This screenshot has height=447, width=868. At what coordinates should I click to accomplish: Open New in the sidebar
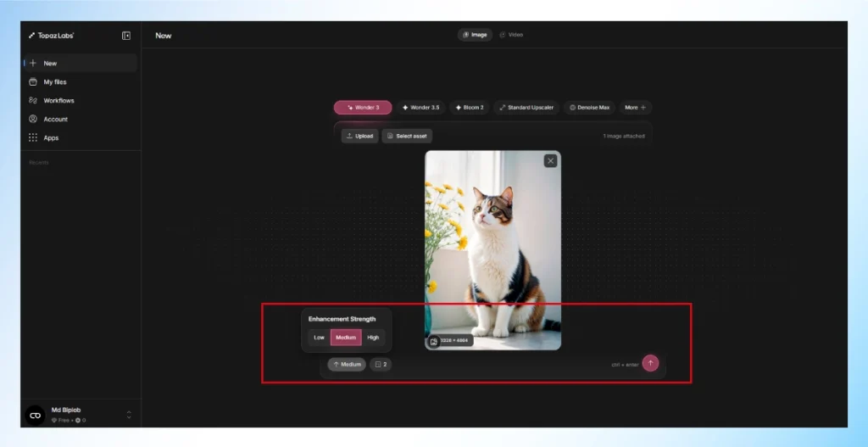point(81,63)
